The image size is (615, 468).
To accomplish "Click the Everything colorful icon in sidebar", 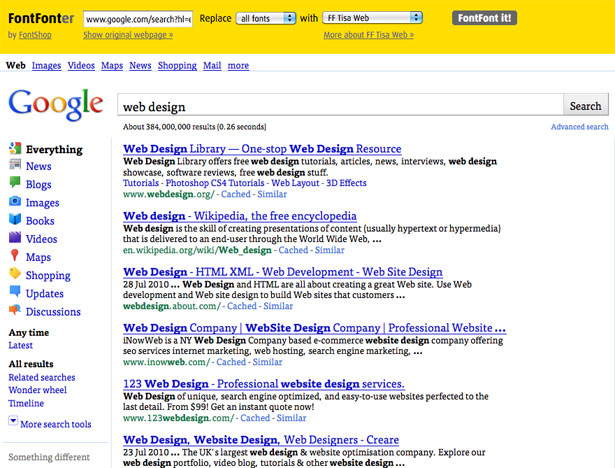I will click(x=15, y=148).
